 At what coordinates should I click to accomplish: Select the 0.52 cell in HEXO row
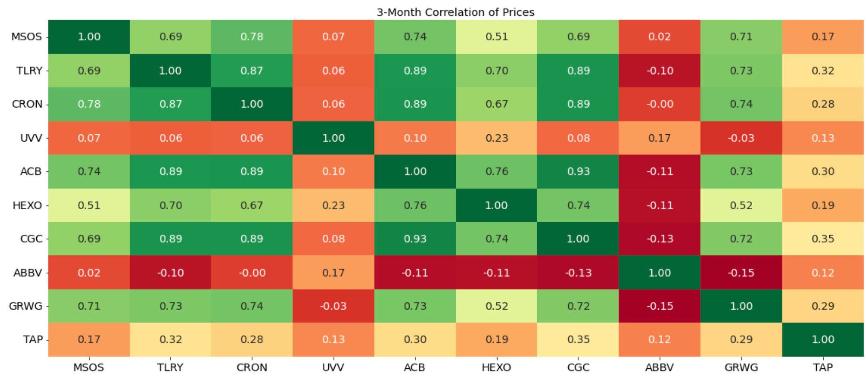click(741, 205)
